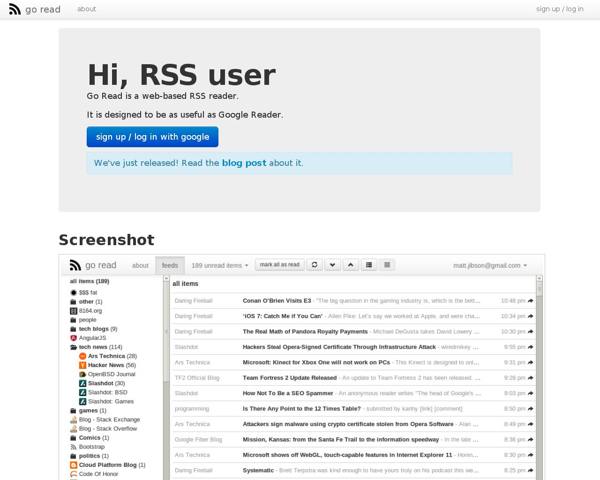The height and width of the screenshot is (480, 600).
Task: Click sign up / log in at top right
Action: [x=560, y=9]
